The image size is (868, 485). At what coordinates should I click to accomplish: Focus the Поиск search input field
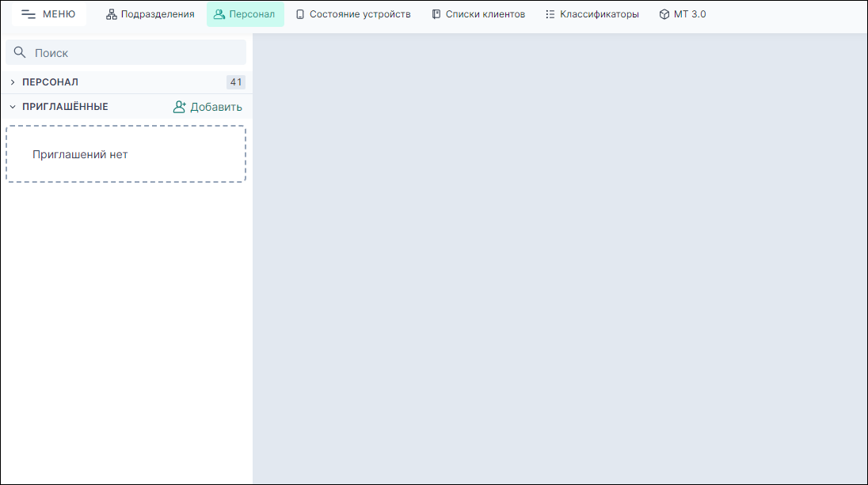tap(135, 53)
